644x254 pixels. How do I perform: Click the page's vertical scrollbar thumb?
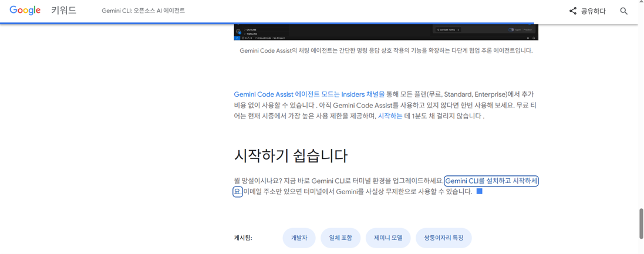pyautogui.click(x=641, y=223)
